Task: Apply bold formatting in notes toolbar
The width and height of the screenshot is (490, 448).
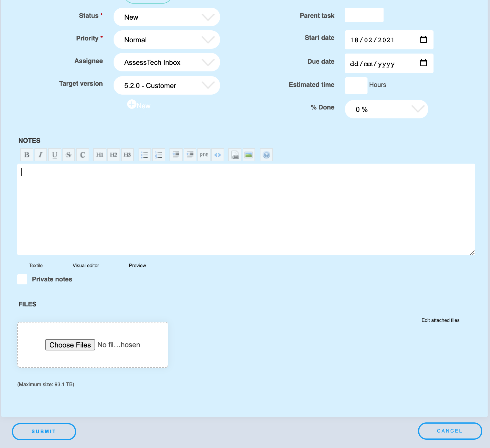Action: pyautogui.click(x=27, y=155)
